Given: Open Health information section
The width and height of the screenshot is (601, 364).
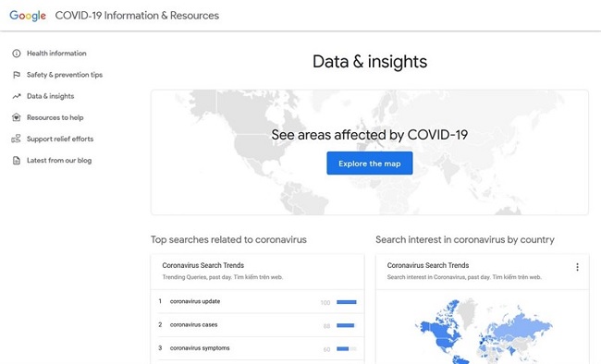Looking at the screenshot, I should click(x=56, y=54).
